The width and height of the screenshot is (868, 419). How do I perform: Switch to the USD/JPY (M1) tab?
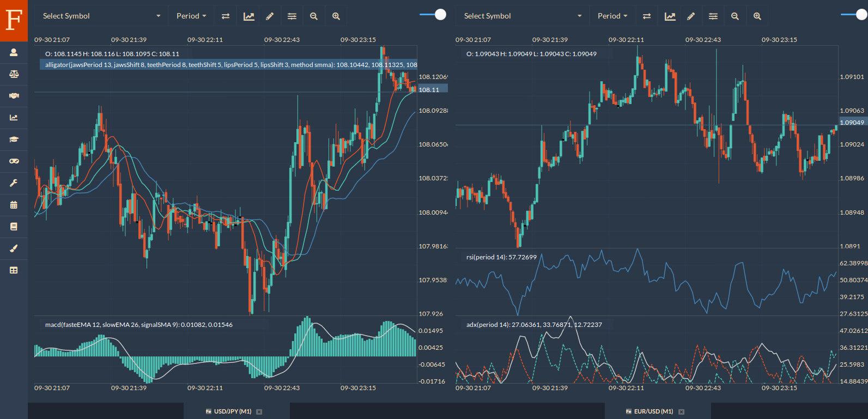tap(232, 411)
